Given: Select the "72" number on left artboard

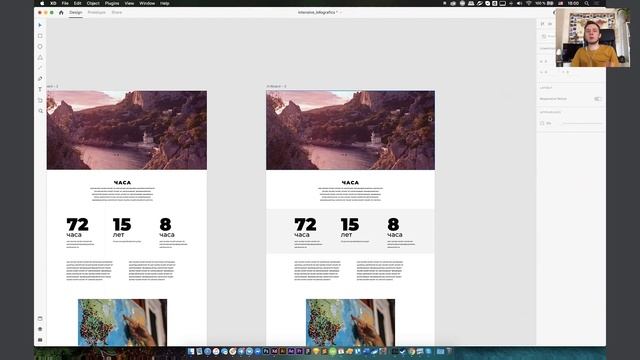Looking at the screenshot, I should click(x=78, y=224).
